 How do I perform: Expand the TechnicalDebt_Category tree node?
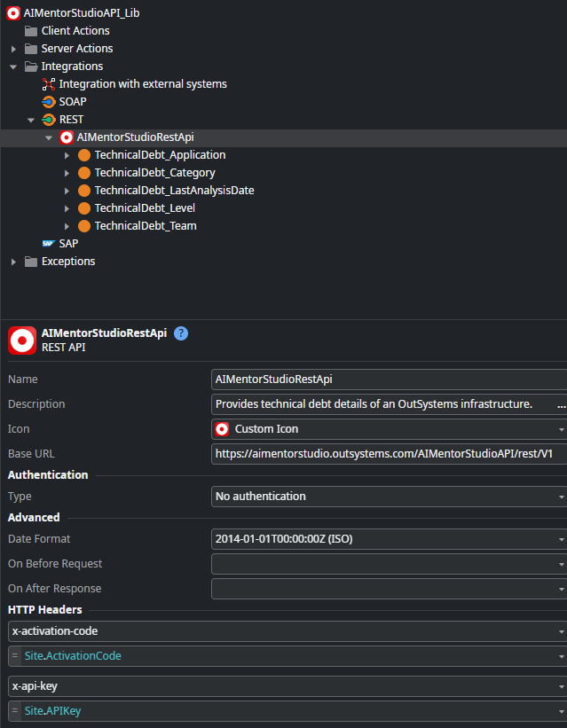[x=67, y=172]
